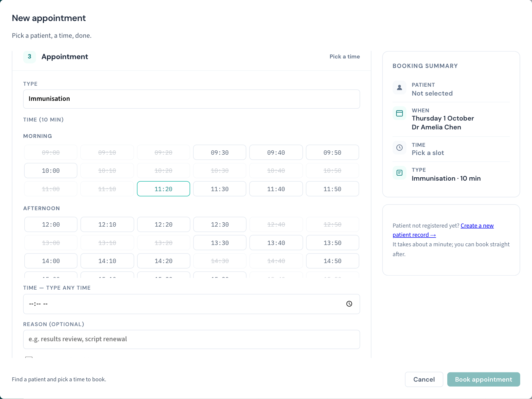The height and width of the screenshot is (399, 532).
Task: Select the 09:40 time slot
Action: coord(276,152)
